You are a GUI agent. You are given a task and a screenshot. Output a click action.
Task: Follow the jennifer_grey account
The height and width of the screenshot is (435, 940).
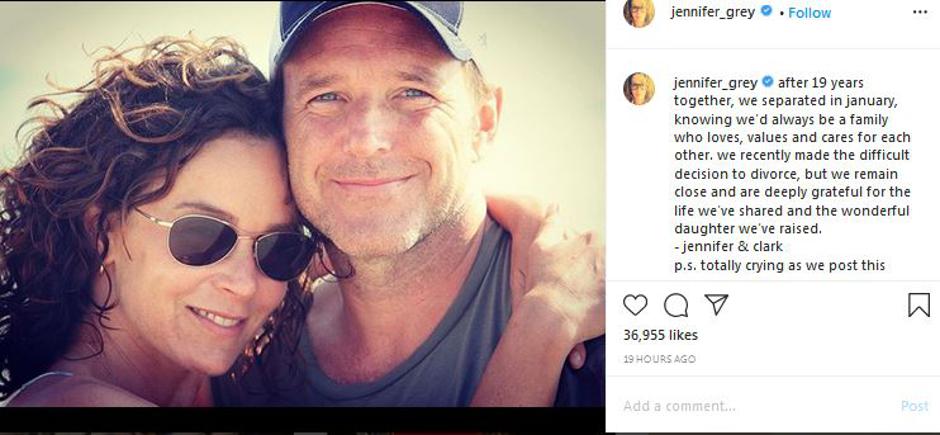click(x=810, y=12)
